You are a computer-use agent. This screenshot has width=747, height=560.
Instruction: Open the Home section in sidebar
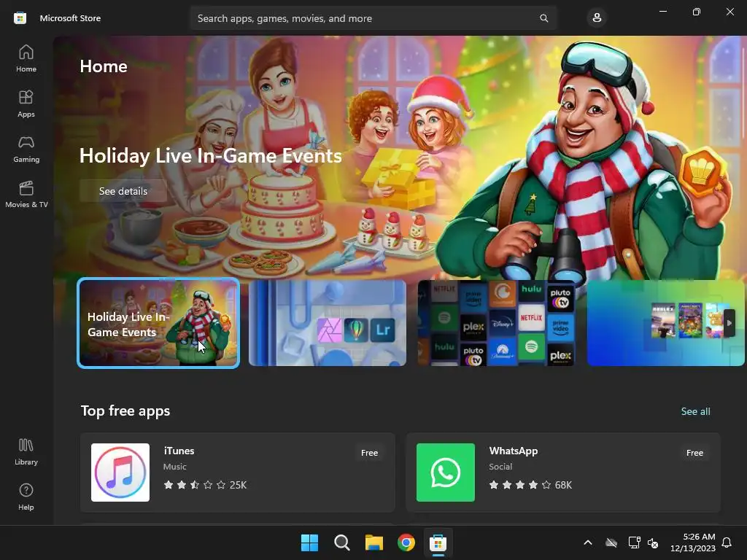(26, 58)
